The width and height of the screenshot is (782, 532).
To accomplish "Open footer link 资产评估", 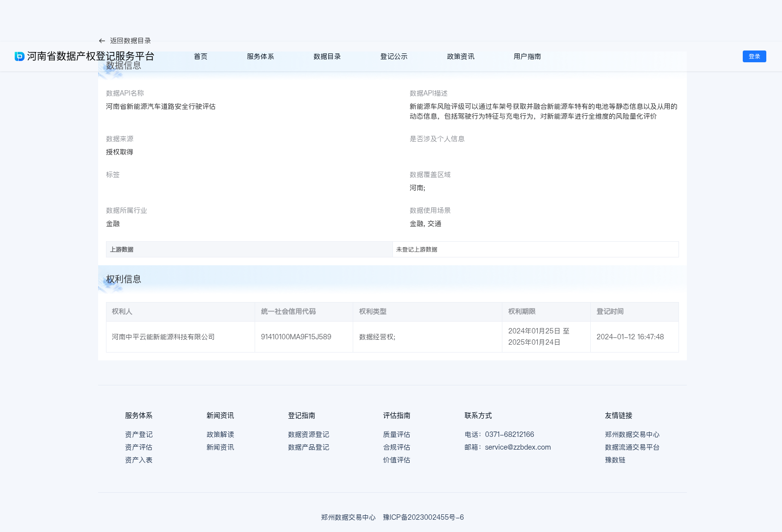I will pos(139,447).
